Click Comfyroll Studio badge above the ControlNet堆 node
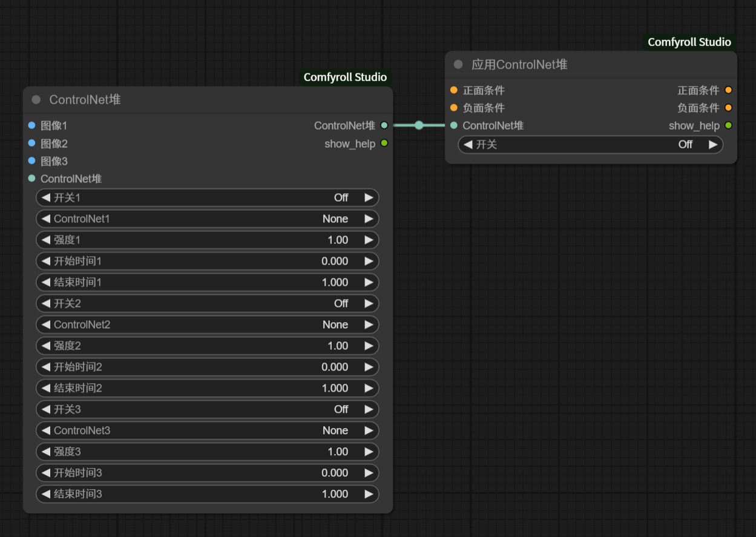 (345, 77)
